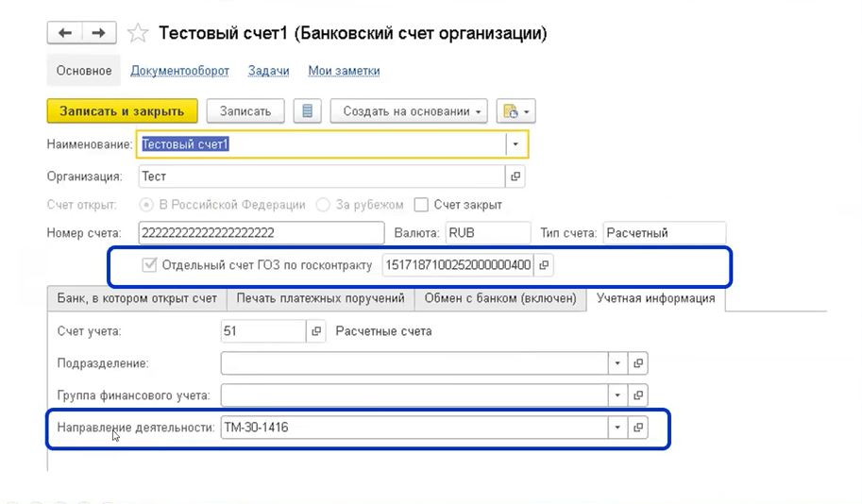Open госконтракт number link icon
The width and height of the screenshot is (862, 504).
[543, 265]
